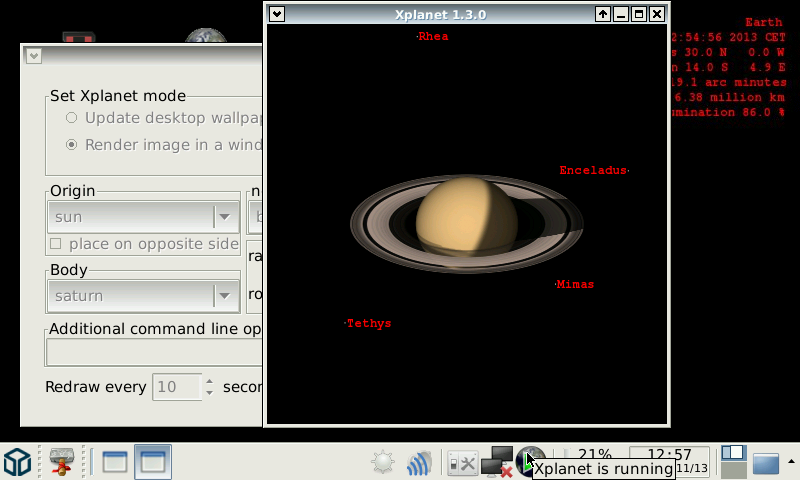Click the tools settings tray icon
Screen dimensions: 800x480
pyautogui.click(x=462, y=463)
